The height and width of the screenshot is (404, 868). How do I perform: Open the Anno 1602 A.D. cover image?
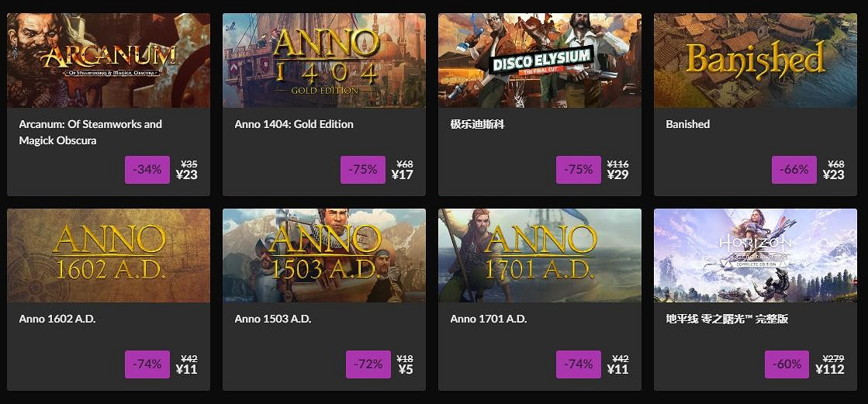coord(109,255)
